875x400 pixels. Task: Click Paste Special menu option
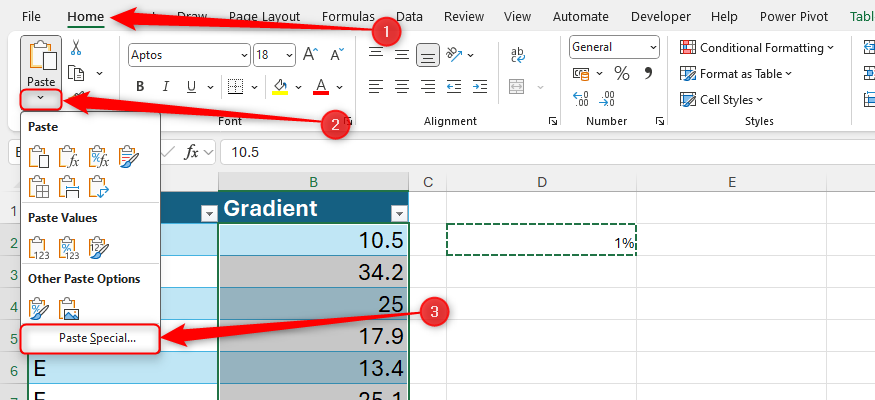96,338
